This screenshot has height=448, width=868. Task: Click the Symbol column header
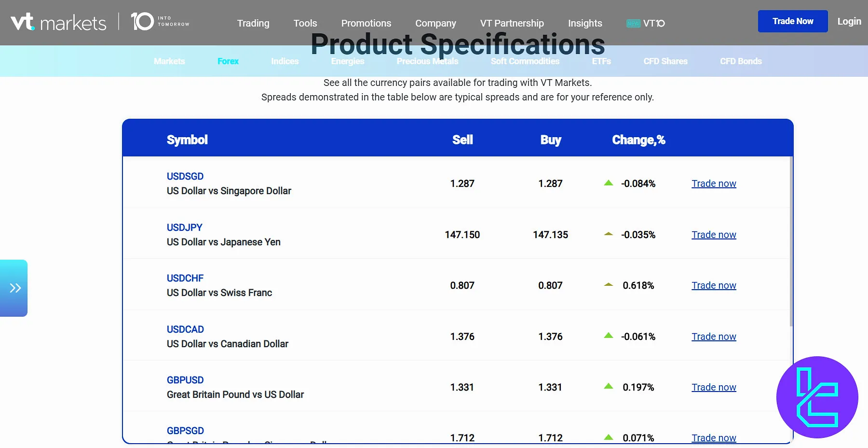(187, 140)
